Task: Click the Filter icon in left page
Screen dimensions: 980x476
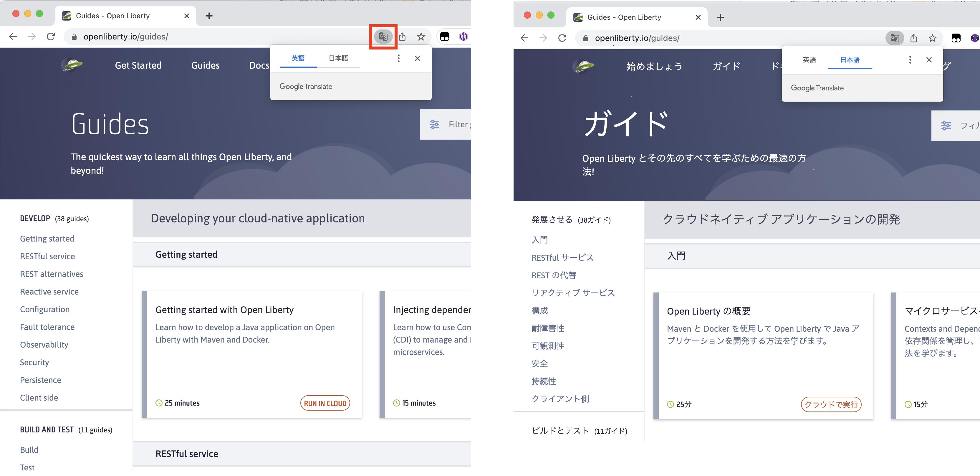Action: tap(434, 124)
